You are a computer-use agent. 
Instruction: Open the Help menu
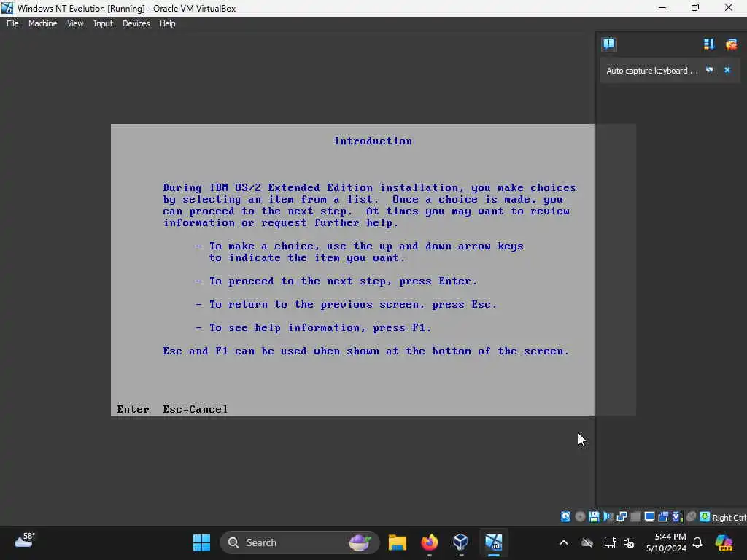(167, 23)
